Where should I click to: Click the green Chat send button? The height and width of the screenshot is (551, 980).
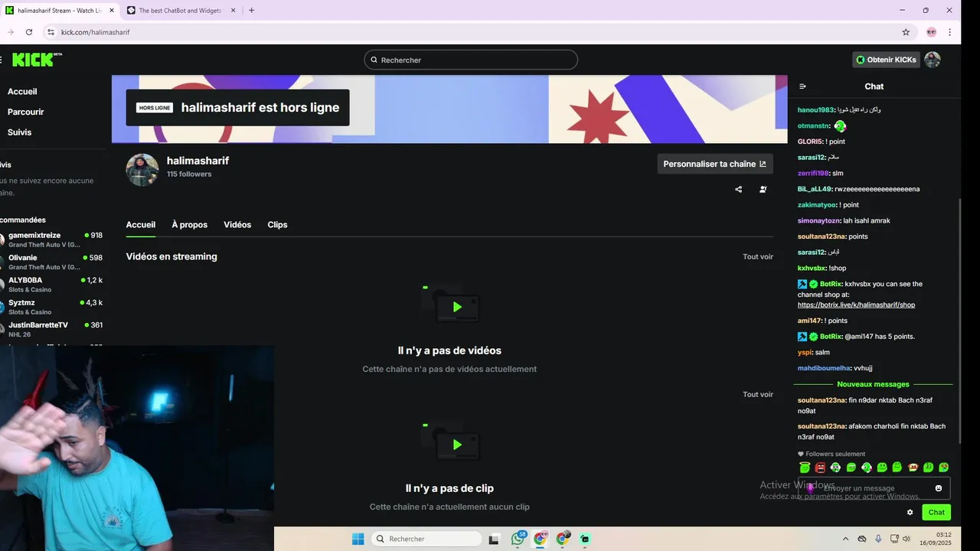pos(936,512)
